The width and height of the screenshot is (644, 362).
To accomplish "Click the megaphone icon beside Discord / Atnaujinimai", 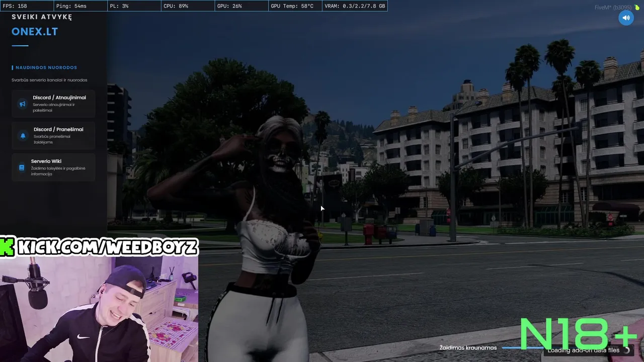I will click(x=22, y=104).
